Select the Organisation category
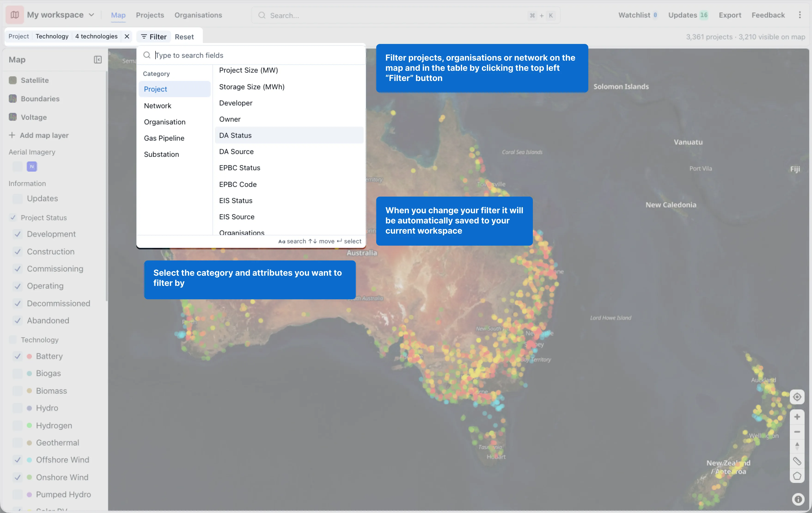 click(174, 122)
